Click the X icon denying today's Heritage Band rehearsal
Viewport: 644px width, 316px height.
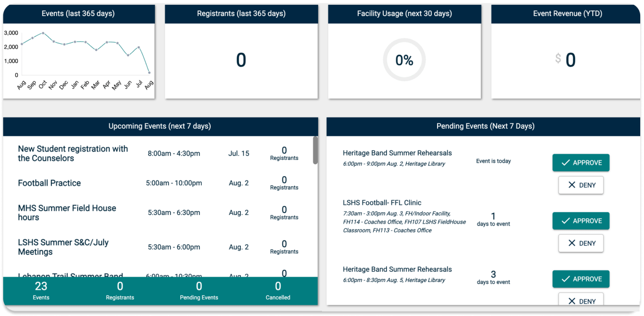pos(571,185)
